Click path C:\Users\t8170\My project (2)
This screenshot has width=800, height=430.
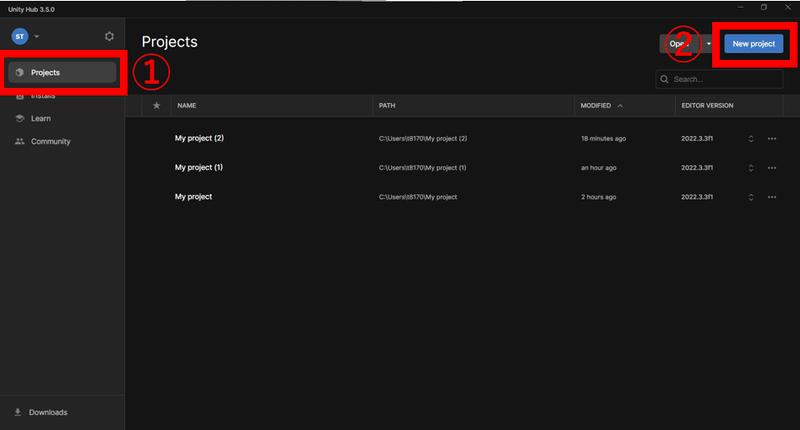click(x=423, y=138)
